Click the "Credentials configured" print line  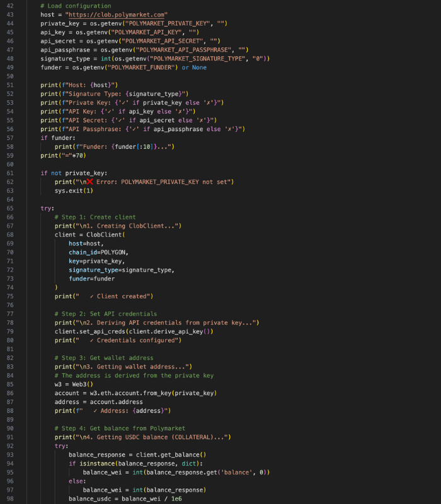(118, 340)
